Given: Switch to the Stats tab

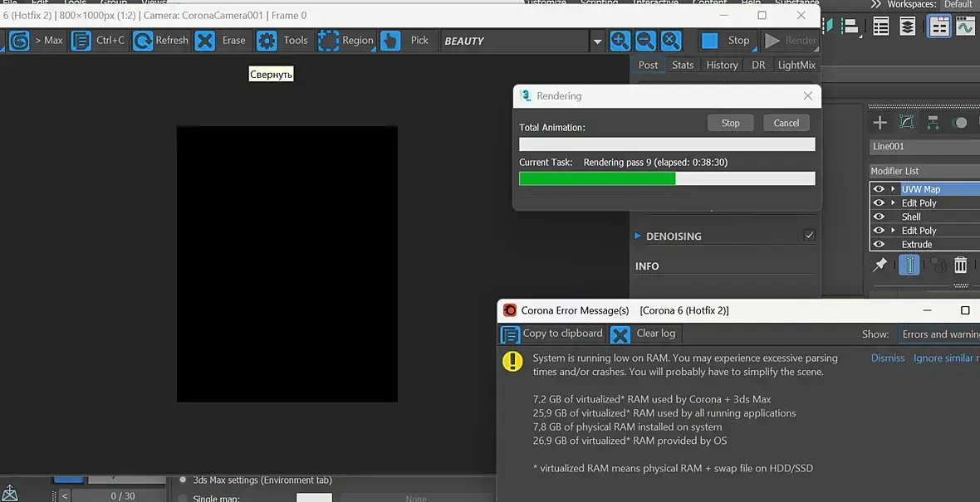Looking at the screenshot, I should [x=683, y=65].
